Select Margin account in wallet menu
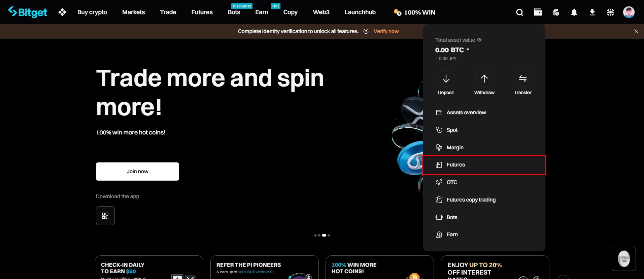Image resolution: width=644 pixels, height=279 pixels. (x=484, y=148)
